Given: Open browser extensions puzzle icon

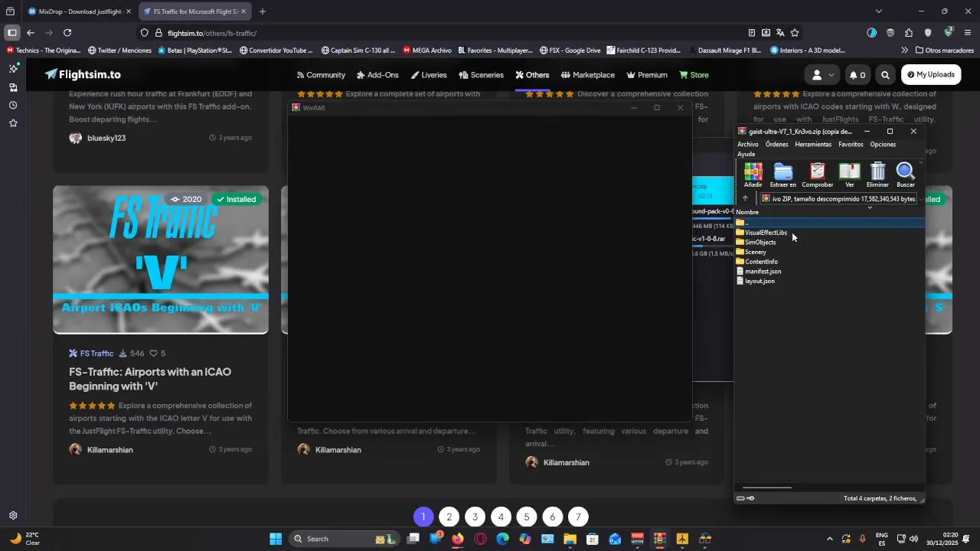Looking at the screenshot, I should click(x=909, y=33).
